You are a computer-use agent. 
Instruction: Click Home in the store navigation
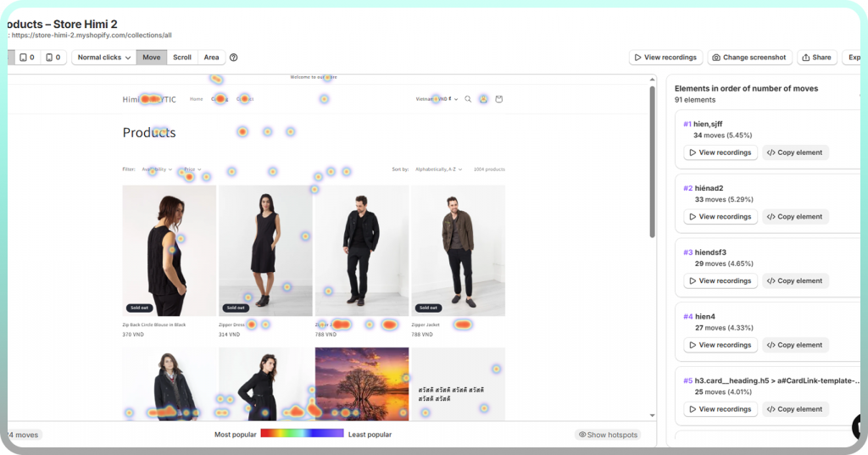click(196, 99)
